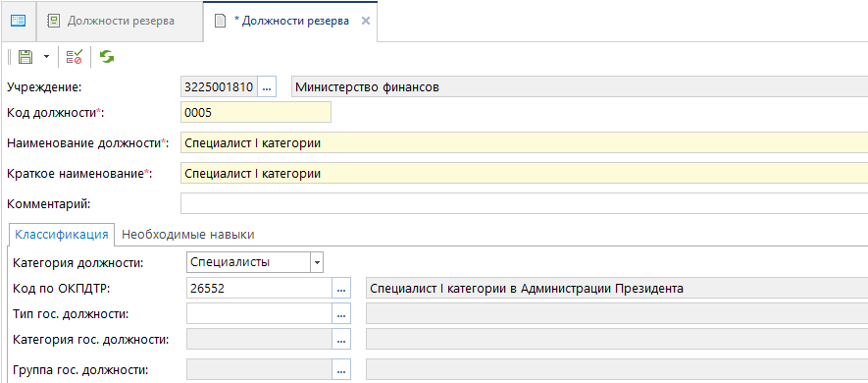The width and height of the screenshot is (868, 383).
Task: Switch to the first Должности резерва tab
Action: pyautogui.click(x=121, y=21)
